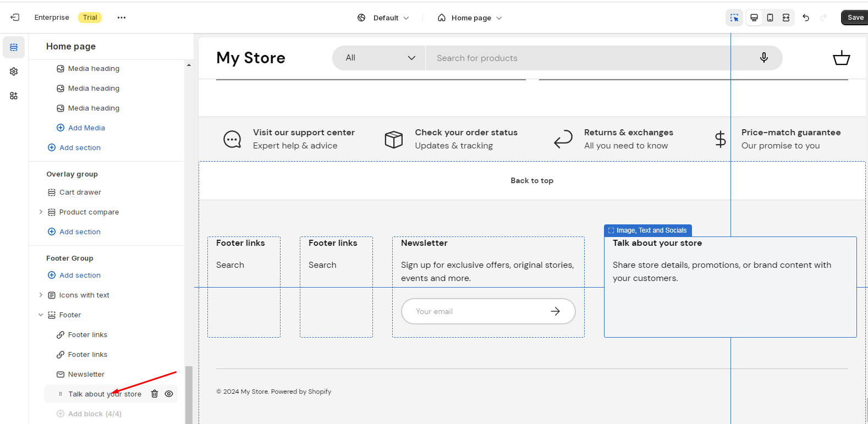Viewport: 868px width, 424px height.
Task: Add section below Add Media
Action: (x=74, y=147)
